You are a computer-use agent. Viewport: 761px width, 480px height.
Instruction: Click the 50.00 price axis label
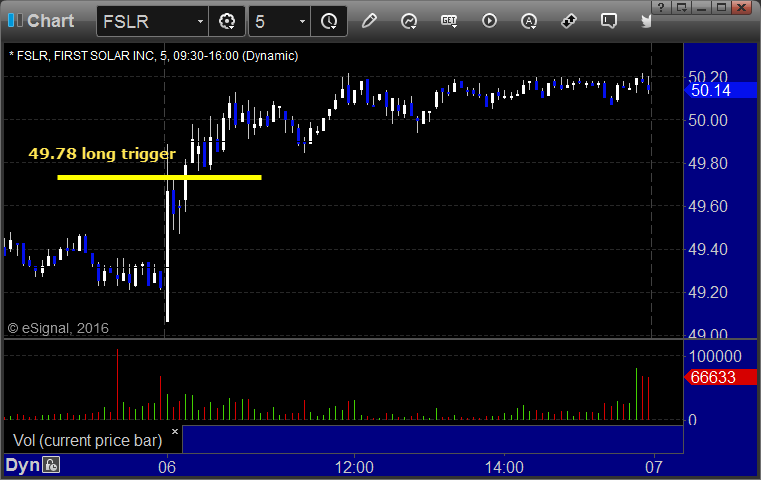pos(708,120)
